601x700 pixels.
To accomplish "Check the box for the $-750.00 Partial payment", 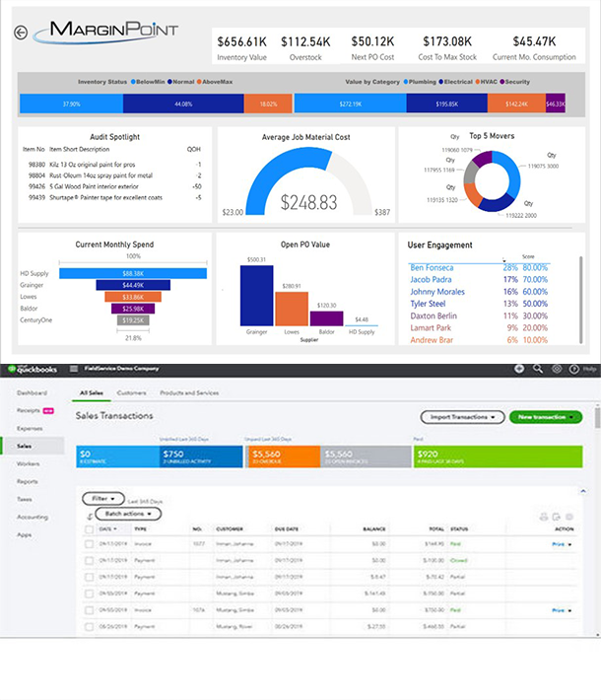I will (x=90, y=594).
